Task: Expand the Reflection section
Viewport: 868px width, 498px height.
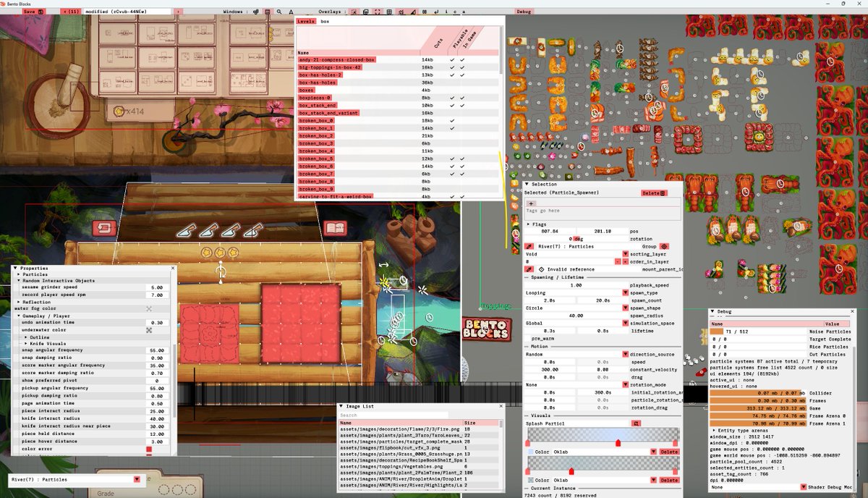Action: [x=20, y=302]
